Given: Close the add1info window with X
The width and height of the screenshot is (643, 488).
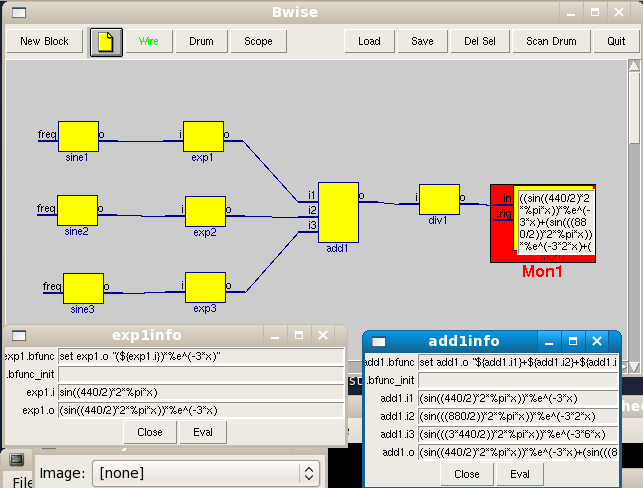Looking at the screenshot, I should coord(597,341).
